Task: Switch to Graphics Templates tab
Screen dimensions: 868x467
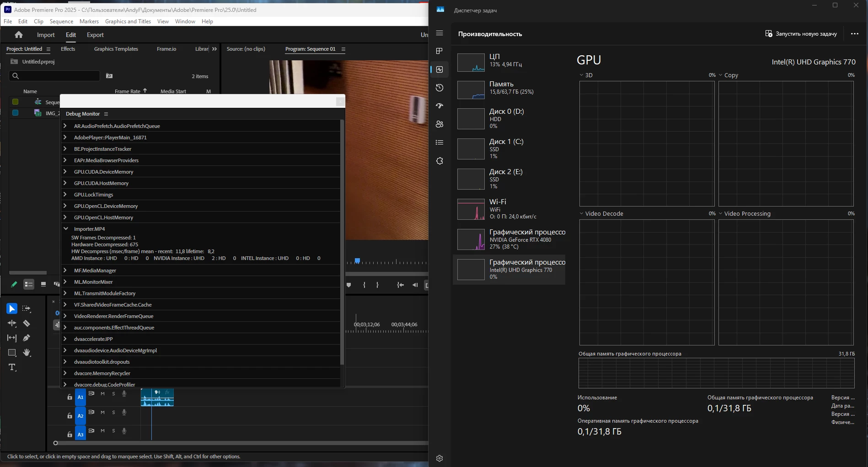Action: point(116,49)
